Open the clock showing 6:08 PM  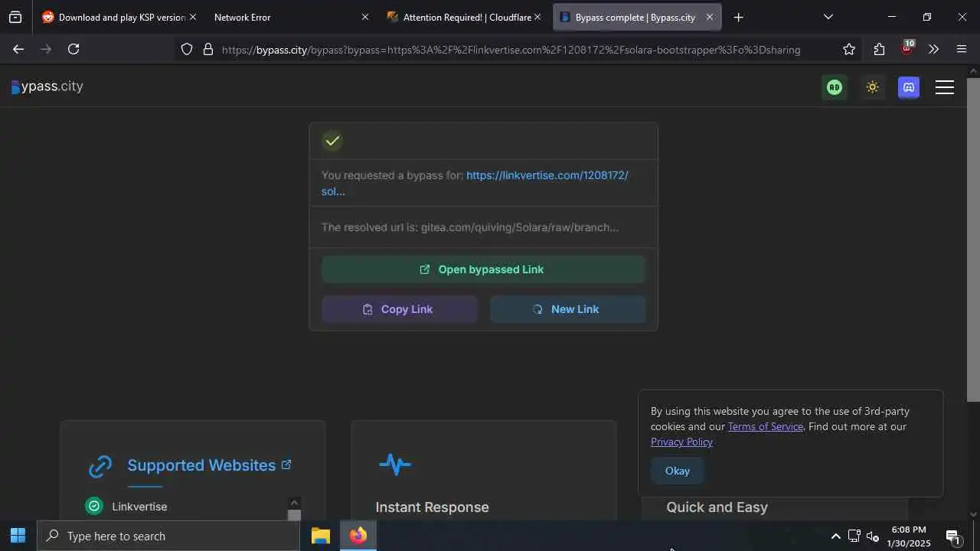click(x=909, y=536)
